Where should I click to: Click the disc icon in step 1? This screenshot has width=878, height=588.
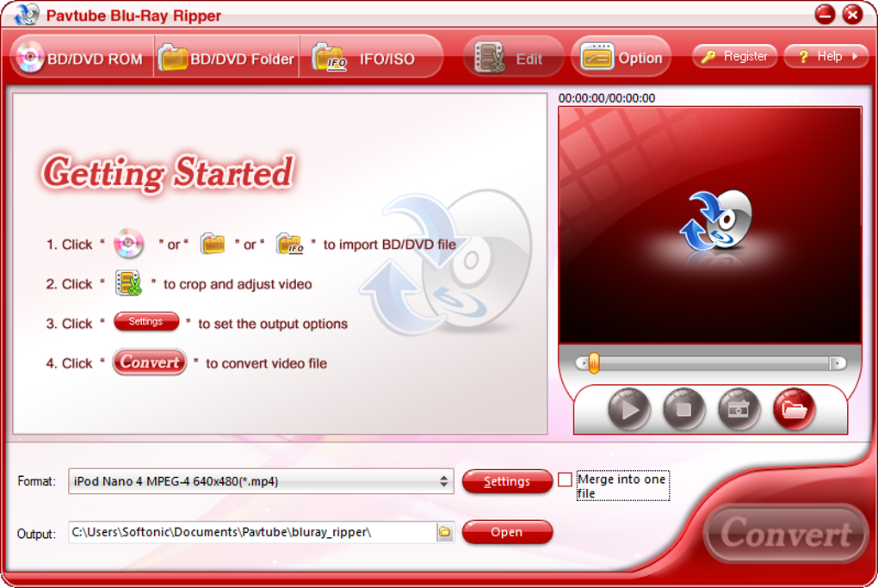click(x=128, y=244)
